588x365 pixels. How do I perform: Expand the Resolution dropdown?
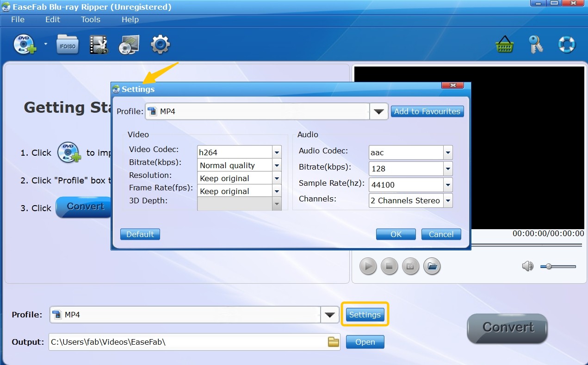pos(277,178)
